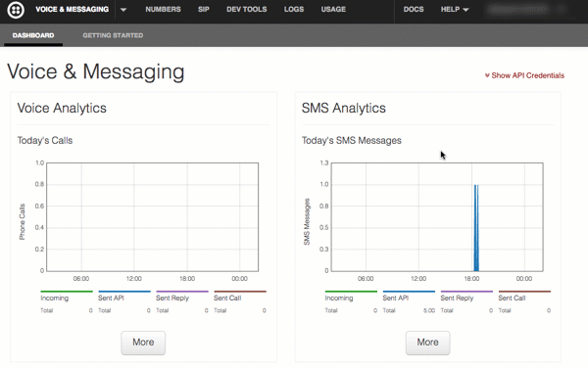Click the Voice & Messaging page title
Viewport: 588px width, 368px height.
pyautogui.click(x=96, y=71)
